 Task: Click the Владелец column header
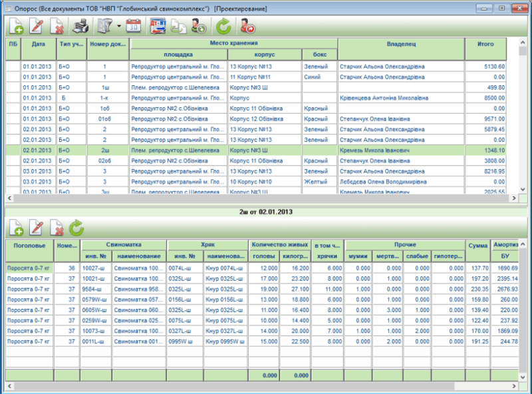pos(401,44)
